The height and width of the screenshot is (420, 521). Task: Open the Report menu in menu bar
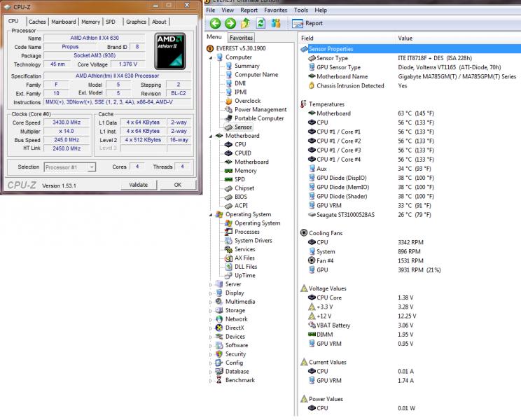[x=249, y=10]
